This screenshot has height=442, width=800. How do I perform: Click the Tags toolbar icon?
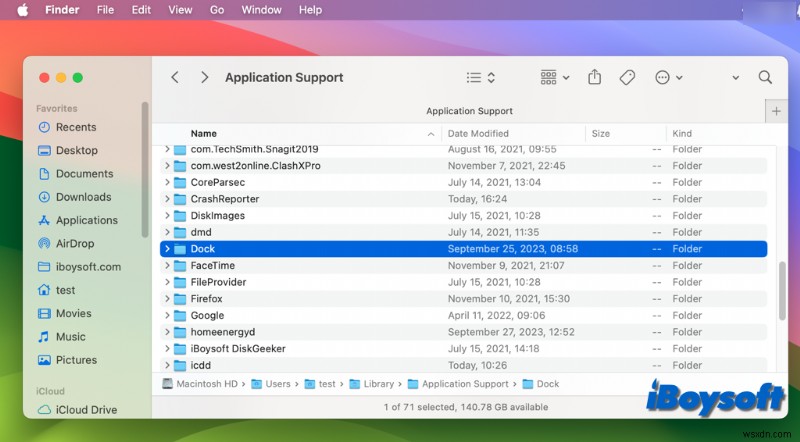pos(627,78)
